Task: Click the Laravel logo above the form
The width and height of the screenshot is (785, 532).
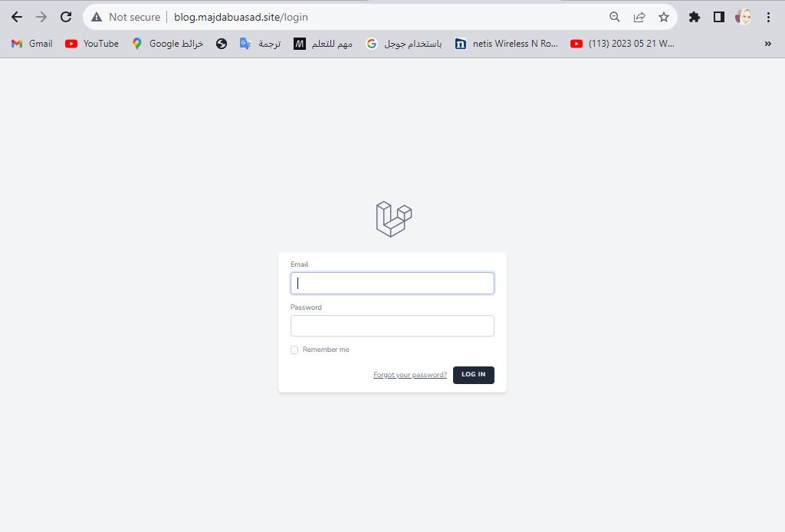Action: [x=394, y=218]
